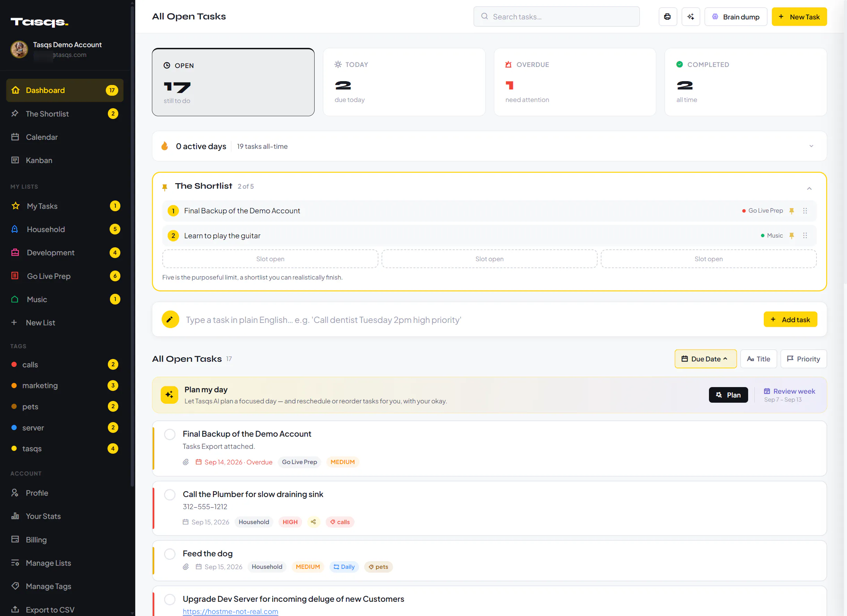847x616 pixels.
Task: Select the Today stat card
Action: click(x=404, y=82)
